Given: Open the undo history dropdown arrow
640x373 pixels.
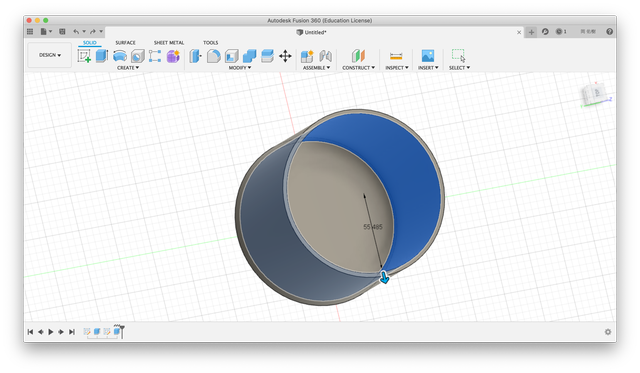Looking at the screenshot, I should (x=84, y=31).
